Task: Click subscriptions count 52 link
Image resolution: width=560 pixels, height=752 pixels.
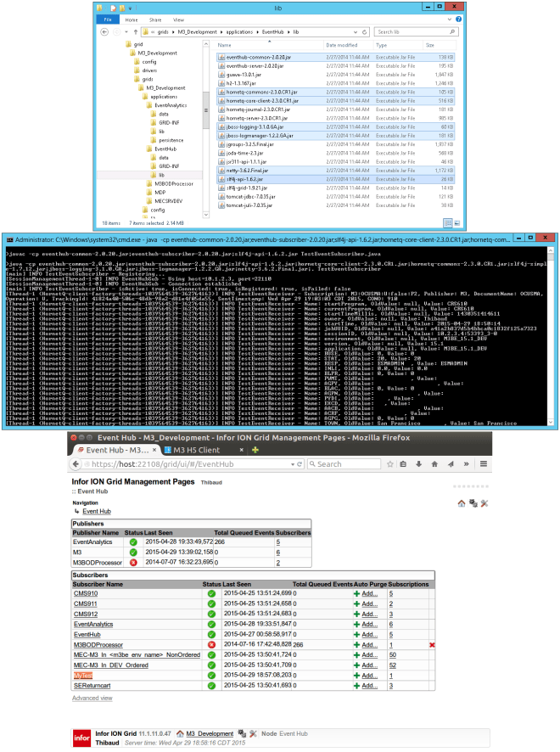Action: (393, 665)
